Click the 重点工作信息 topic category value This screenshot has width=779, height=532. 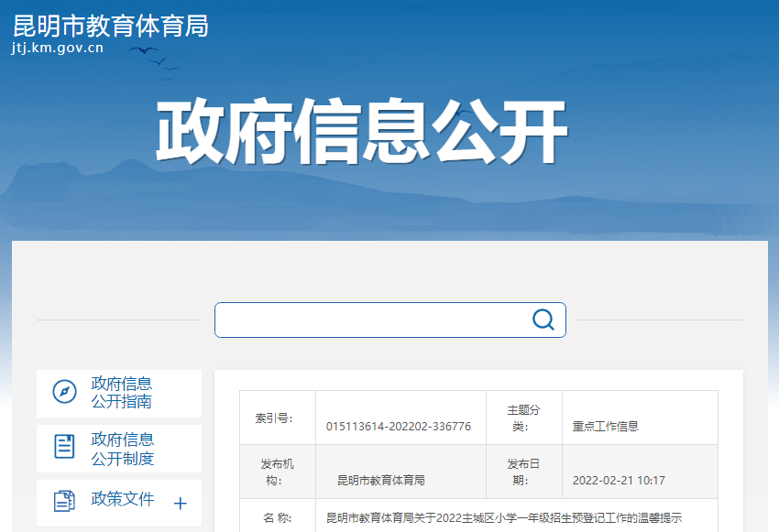point(606,427)
